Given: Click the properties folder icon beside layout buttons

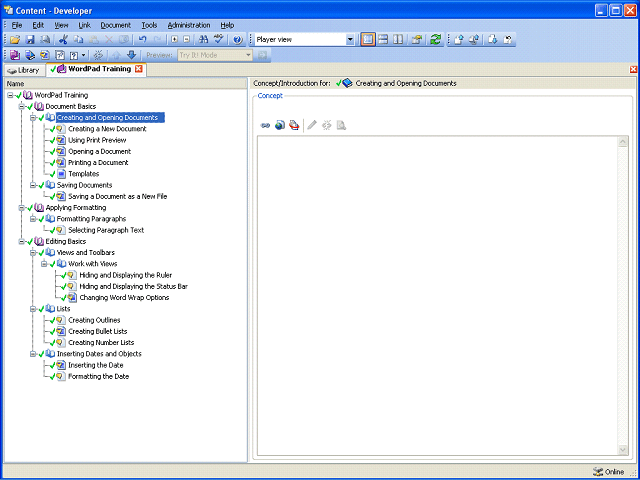Looking at the screenshot, I should click(x=416, y=40).
